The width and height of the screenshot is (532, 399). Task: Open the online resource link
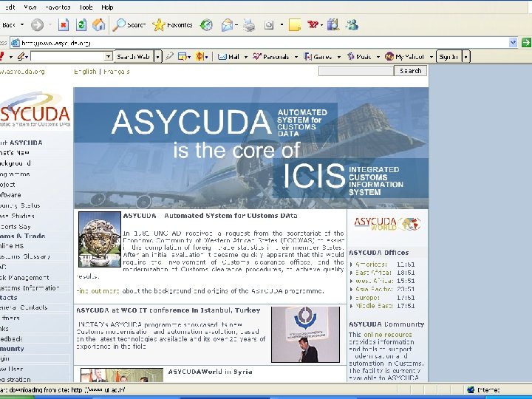[x=387, y=335]
